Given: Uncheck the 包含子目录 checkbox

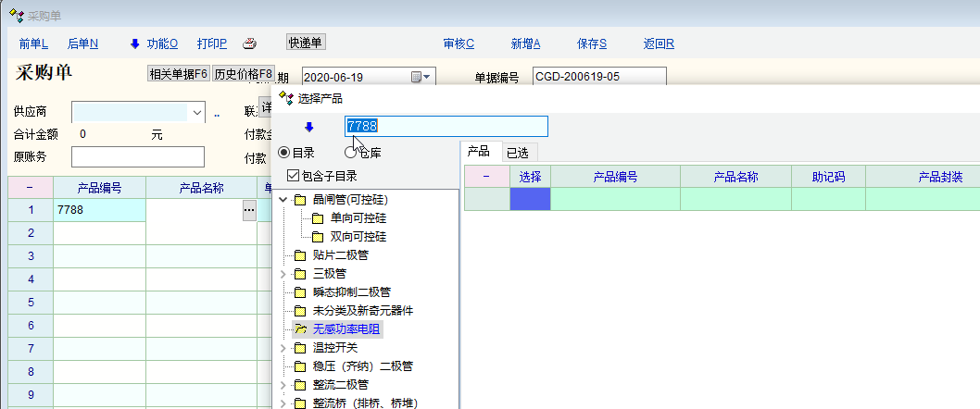Looking at the screenshot, I should pyautogui.click(x=293, y=176).
